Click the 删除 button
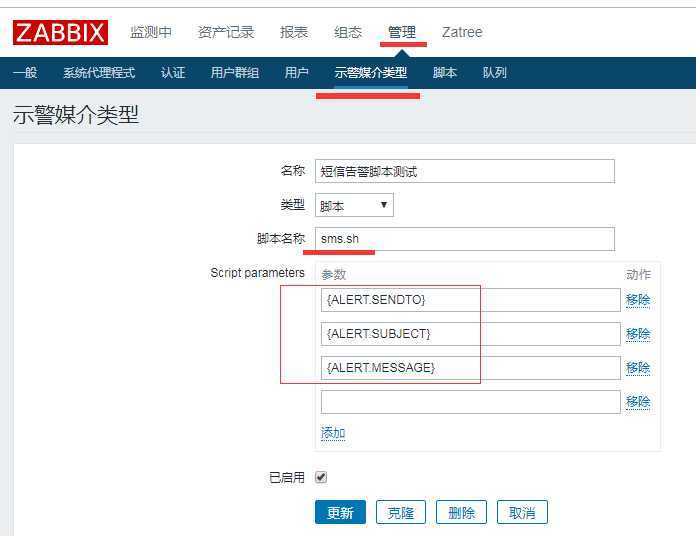Viewport: 696px width, 536px height. 461,512
